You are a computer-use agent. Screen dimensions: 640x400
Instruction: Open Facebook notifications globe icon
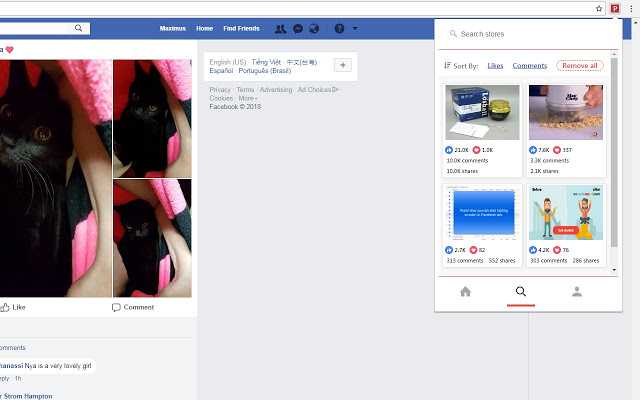pos(314,29)
